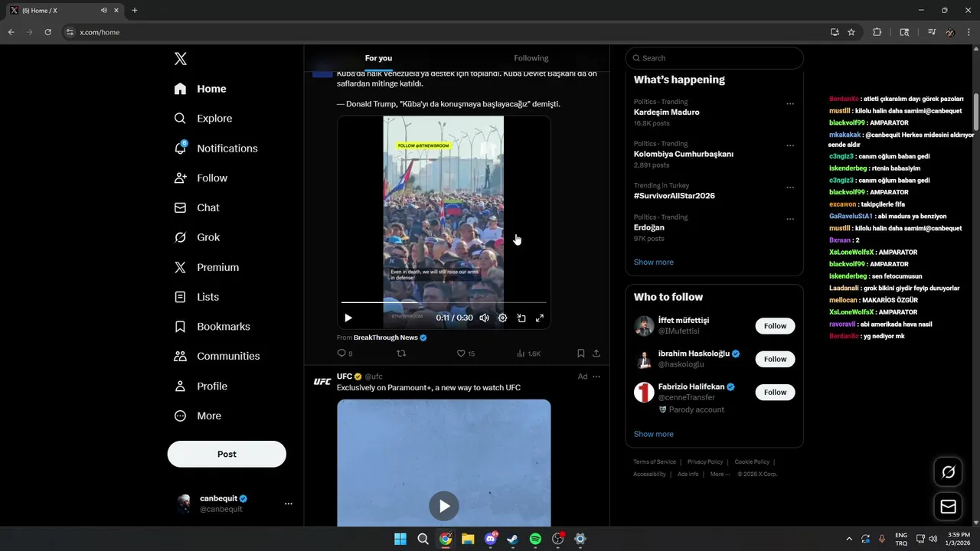Open a new browser tab
980x551 pixels.
[x=135, y=11]
